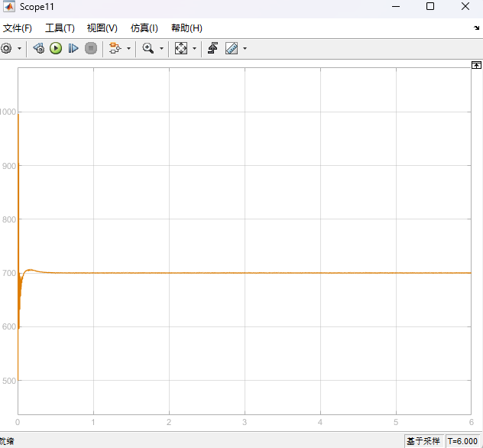Click the cursor measurements ruler icon
Viewport: 483px width, 448px height.
(232, 48)
